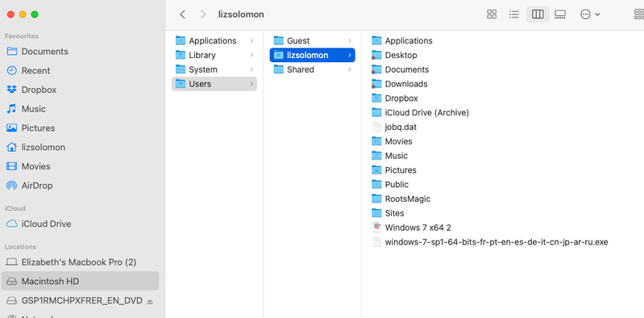Expand Applications via its chevron, first column
644x318 pixels.
(x=251, y=40)
